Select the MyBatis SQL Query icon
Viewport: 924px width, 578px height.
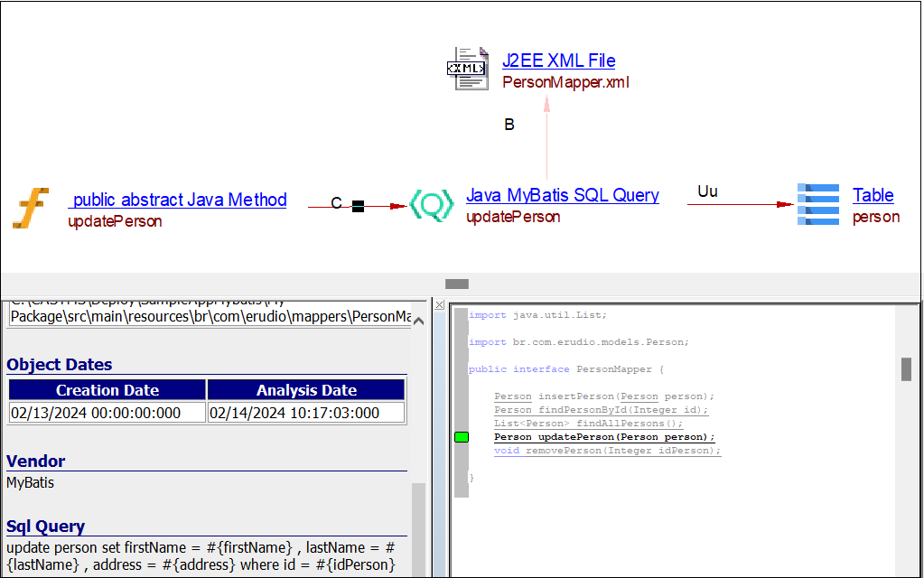point(431,205)
